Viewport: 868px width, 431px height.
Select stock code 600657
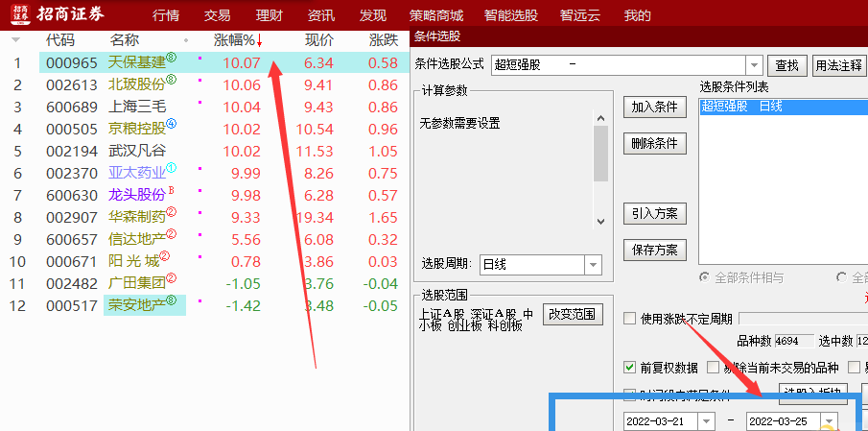click(72, 239)
